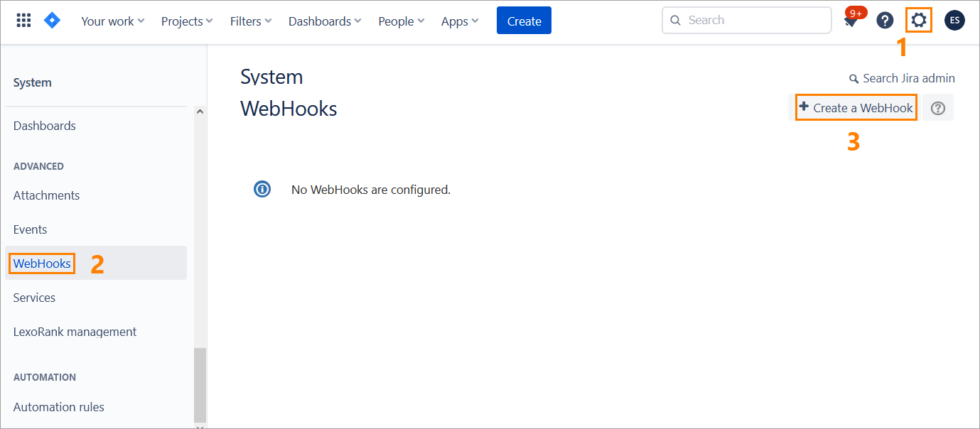Click into the top Search field
This screenshot has width=980, height=429.
click(753, 21)
